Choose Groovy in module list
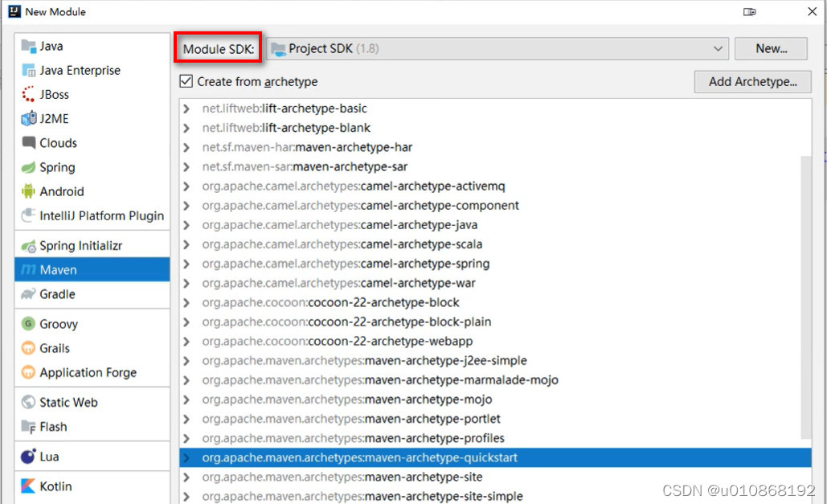Viewport: 827px width, 504px height. click(x=92, y=323)
